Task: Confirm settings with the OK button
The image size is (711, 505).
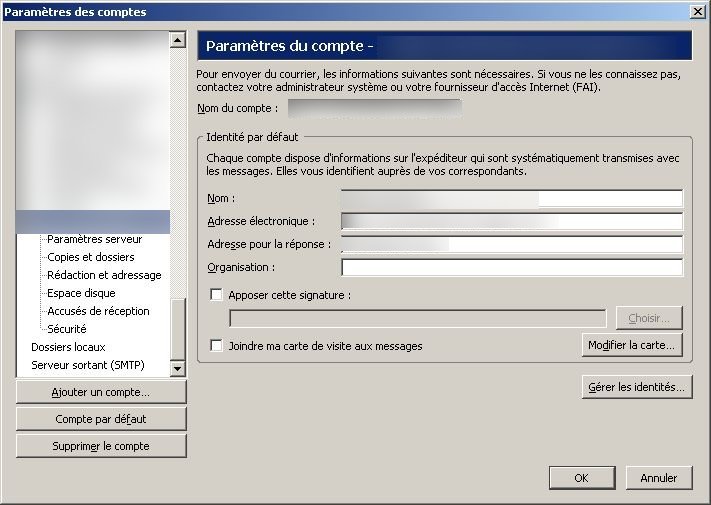Action: pyautogui.click(x=581, y=478)
